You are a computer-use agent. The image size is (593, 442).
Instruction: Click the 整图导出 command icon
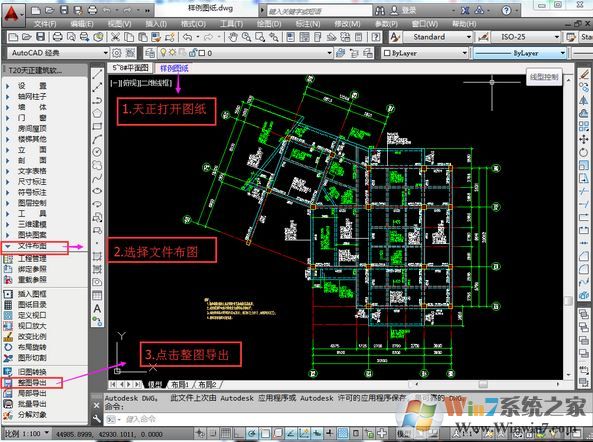[8, 383]
